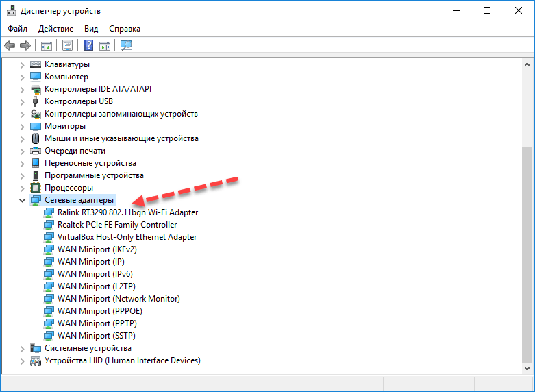Select WAN Miniport (SSTP)
535x392 pixels.
[96, 335]
